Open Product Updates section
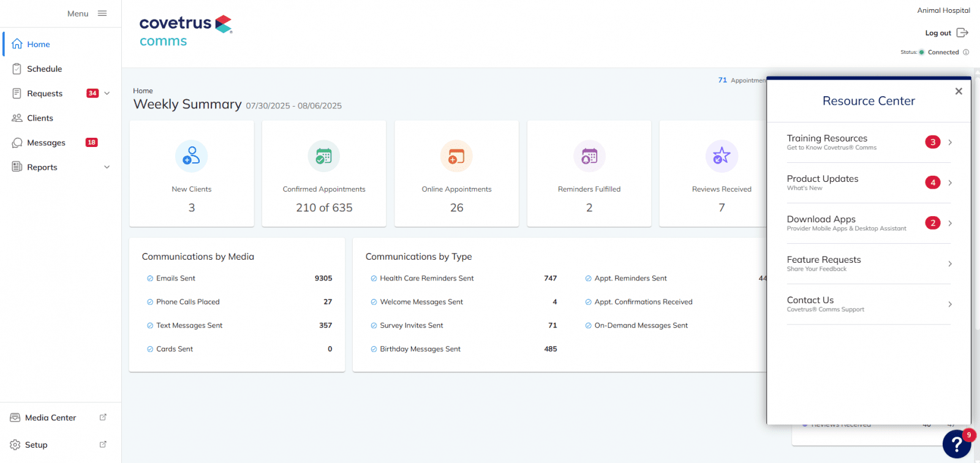The width and height of the screenshot is (980, 463). [x=869, y=183]
